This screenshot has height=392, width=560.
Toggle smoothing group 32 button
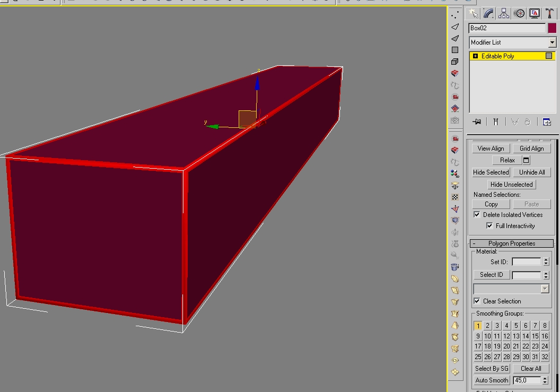point(545,356)
